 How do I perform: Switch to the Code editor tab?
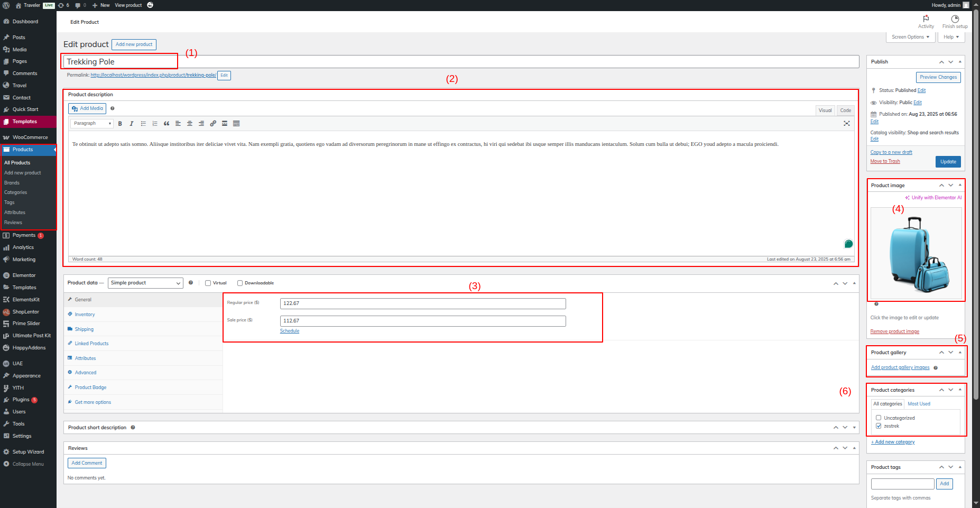coord(845,110)
